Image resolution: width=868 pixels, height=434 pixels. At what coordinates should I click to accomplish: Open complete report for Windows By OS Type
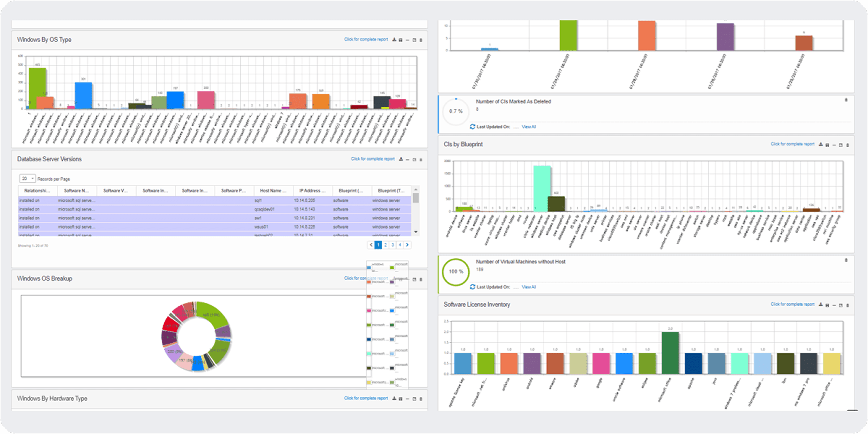click(x=366, y=39)
